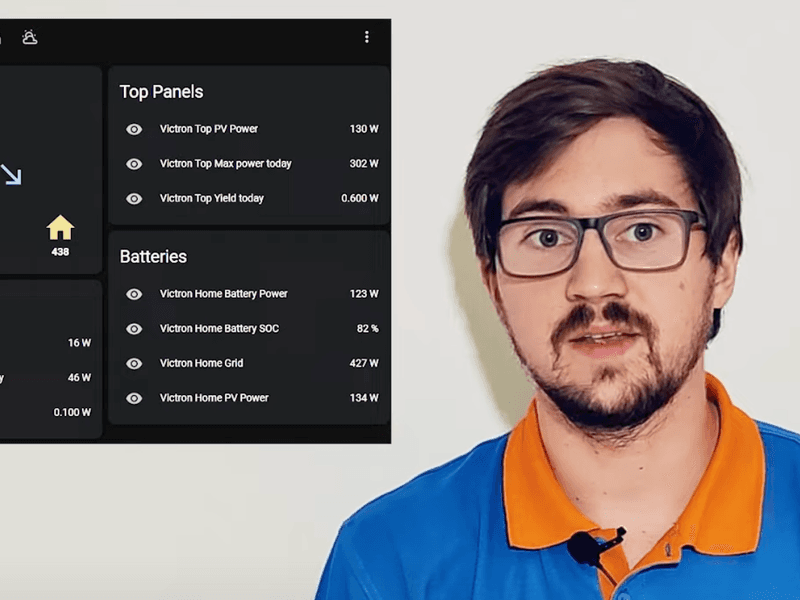This screenshot has height=600, width=800.
Task: Click eye icon for Victron Home Battery Power
Action: pos(134,294)
